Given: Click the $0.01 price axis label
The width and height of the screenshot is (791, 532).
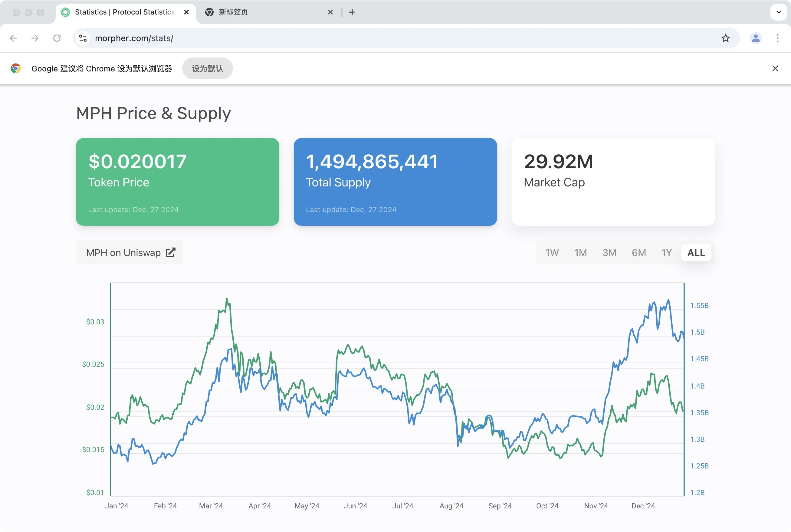Looking at the screenshot, I should click(x=95, y=493).
